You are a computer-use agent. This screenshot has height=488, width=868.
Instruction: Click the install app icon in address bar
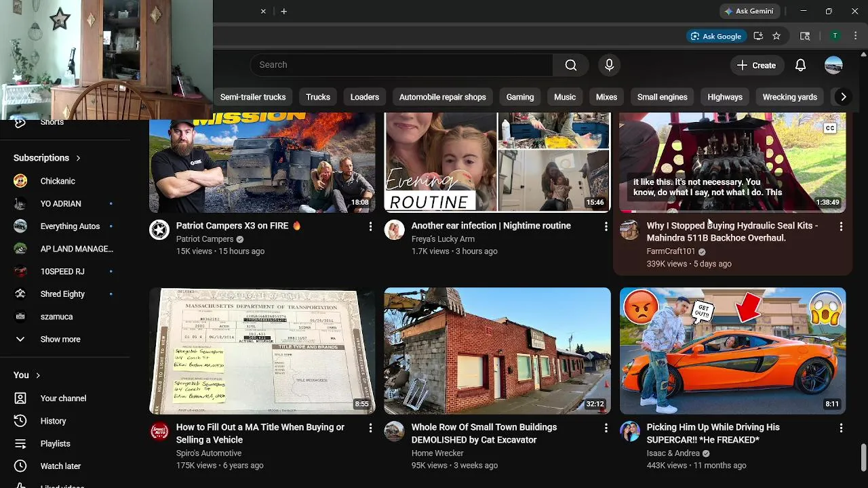coord(758,36)
